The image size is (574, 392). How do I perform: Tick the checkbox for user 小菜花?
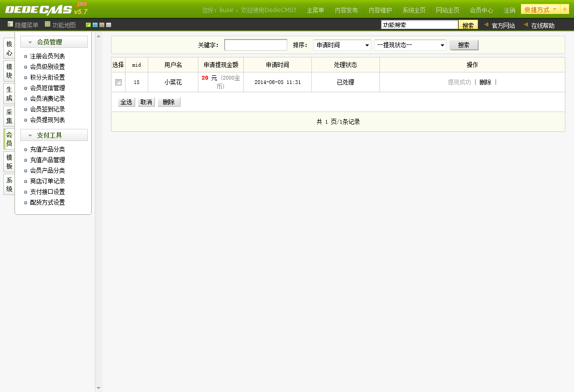[118, 83]
